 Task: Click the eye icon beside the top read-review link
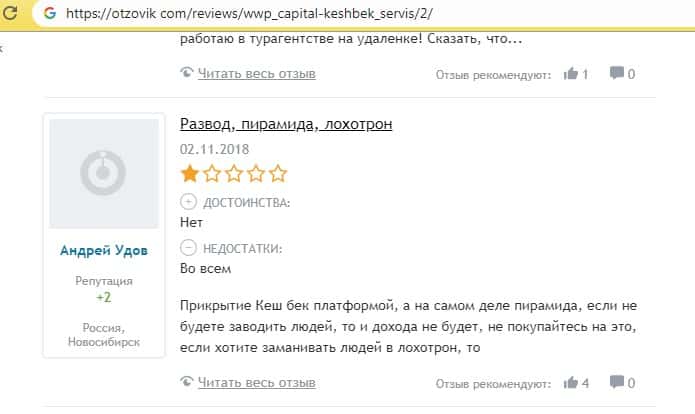click(187, 72)
